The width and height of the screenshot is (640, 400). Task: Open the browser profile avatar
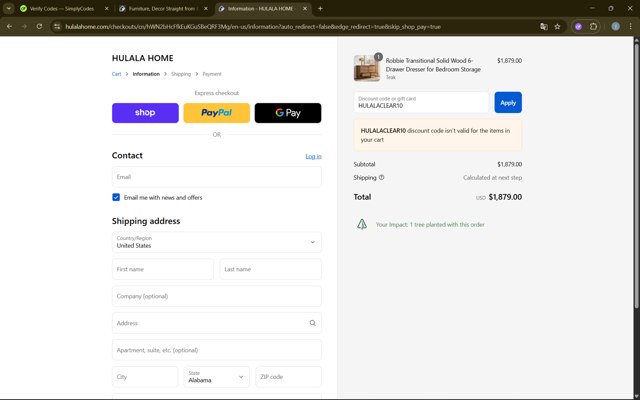[616, 27]
